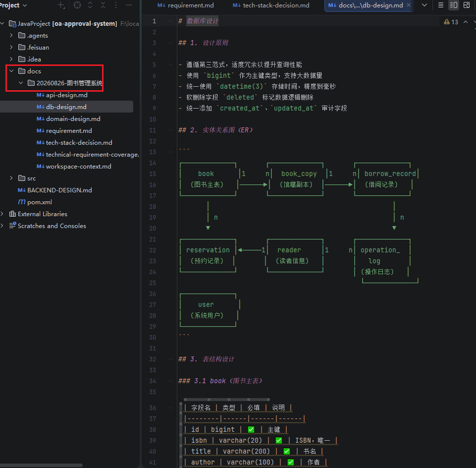Click the External Libraries library icon
This screenshot has width=476, height=468.
pos(12,214)
